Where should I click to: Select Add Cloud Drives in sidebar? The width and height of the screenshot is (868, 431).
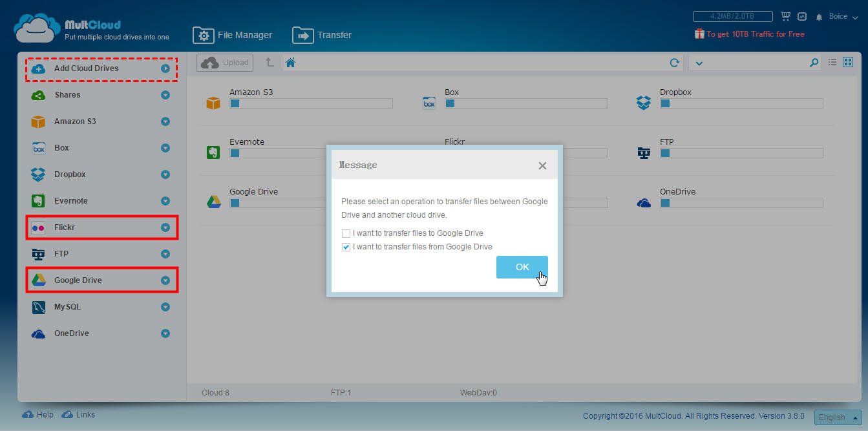pyautogui.click(x=86, y=68)
